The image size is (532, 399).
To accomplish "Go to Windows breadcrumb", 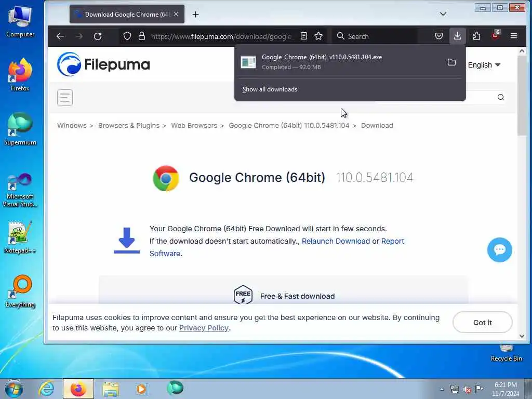I will (72, 126).
